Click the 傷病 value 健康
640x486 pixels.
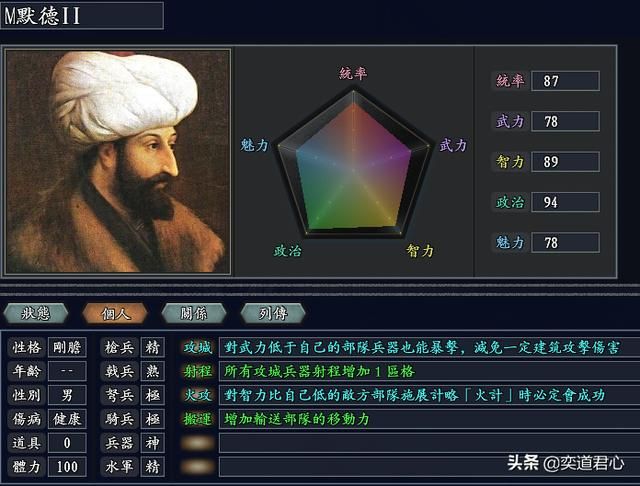tap(67, 419)
